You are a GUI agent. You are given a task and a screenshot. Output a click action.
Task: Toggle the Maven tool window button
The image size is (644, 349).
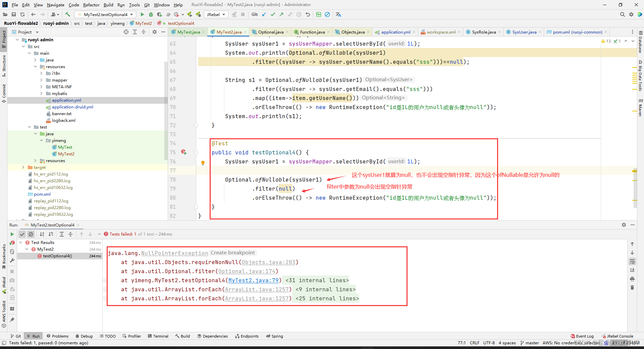640,108
